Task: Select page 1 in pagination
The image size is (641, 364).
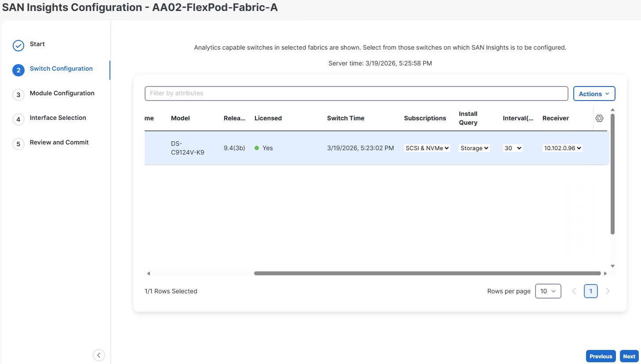Action: tap(590, 291)
